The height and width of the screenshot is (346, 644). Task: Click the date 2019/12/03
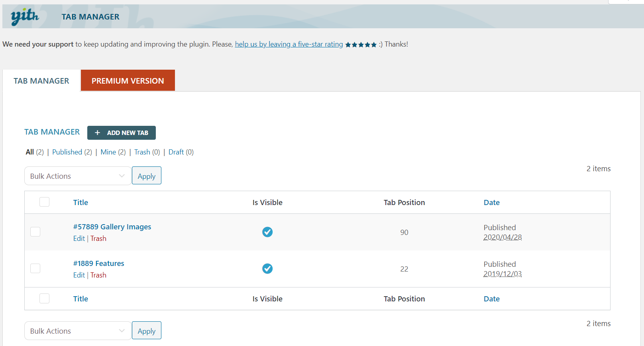point(503,274)
